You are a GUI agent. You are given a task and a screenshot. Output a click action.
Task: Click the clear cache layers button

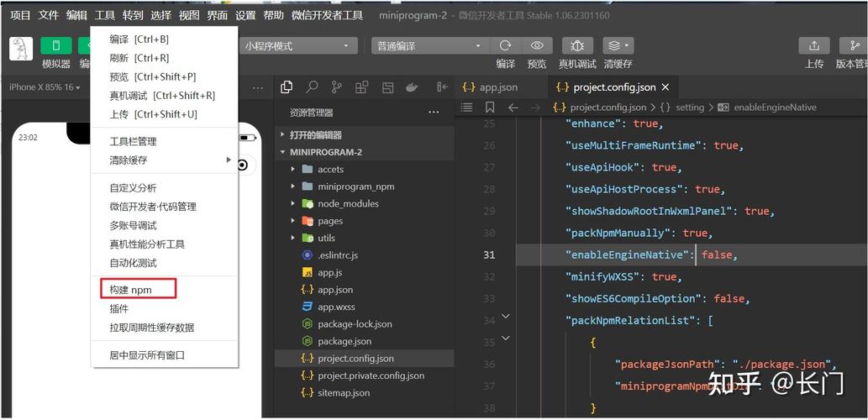(x=618, y=46)
